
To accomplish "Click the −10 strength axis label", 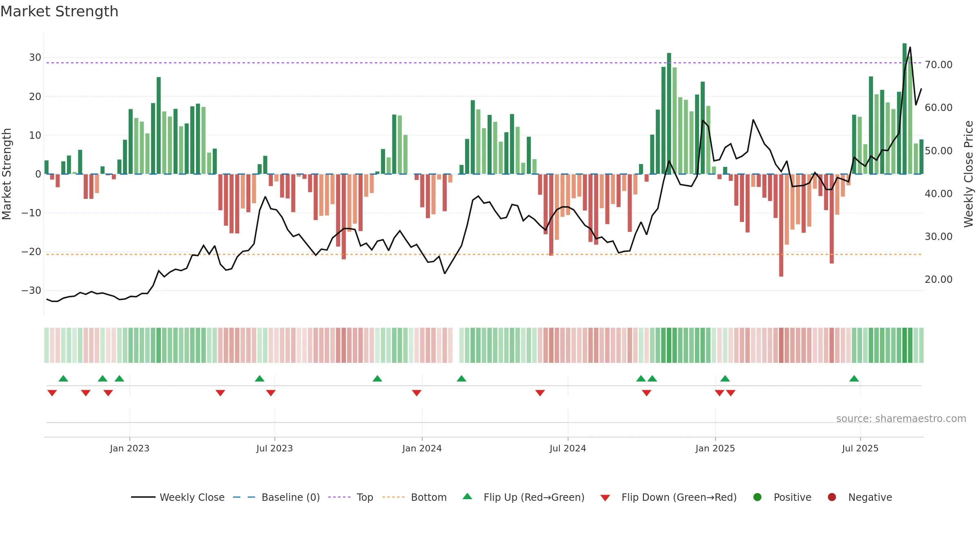I will 31,213.
